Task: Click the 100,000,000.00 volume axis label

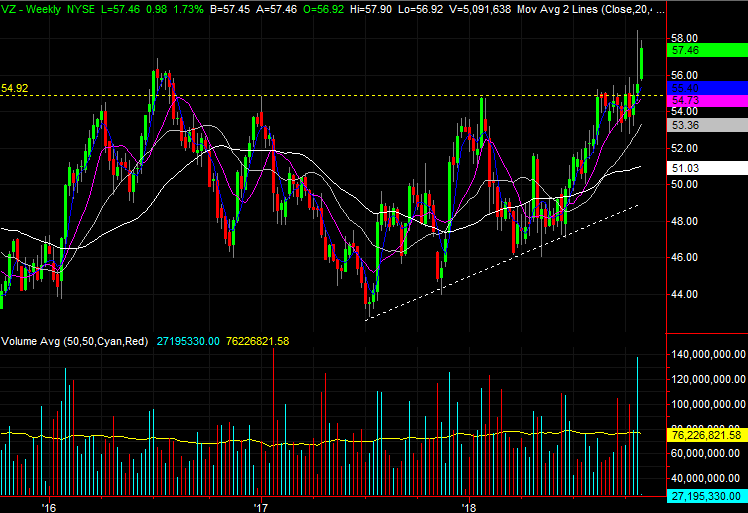Action: pyautogui.click(x=708, y=404)
